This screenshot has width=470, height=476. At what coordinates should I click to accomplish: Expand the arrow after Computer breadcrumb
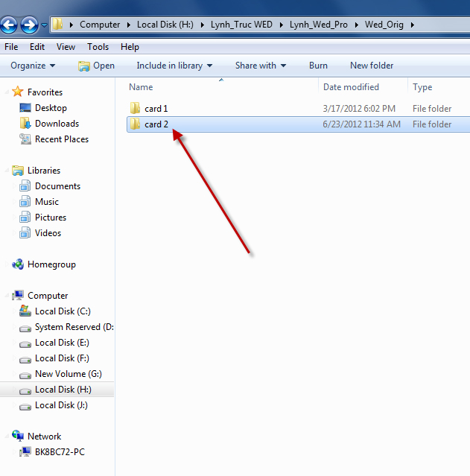tap(128, 25)
